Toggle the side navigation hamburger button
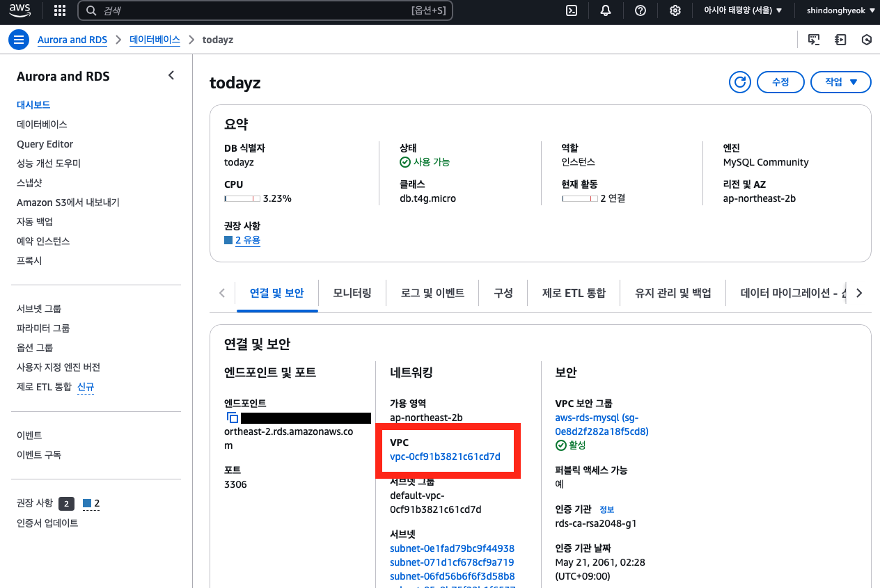 [19, 40]
